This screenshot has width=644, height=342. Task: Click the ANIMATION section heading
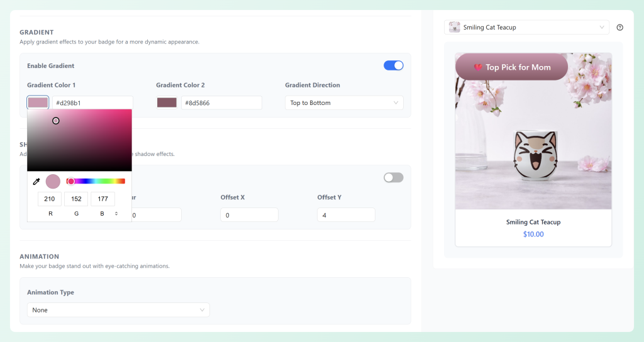coord(40,256)
